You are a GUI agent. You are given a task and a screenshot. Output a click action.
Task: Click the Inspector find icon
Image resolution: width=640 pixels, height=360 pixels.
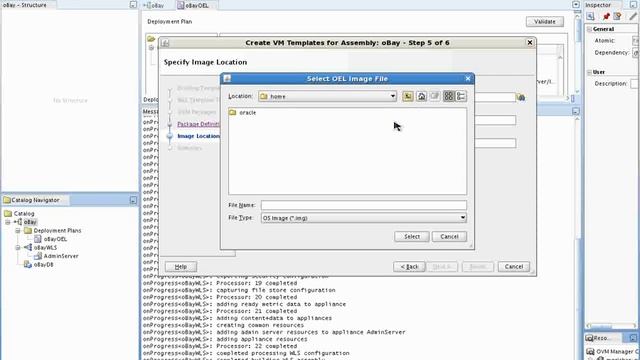point(591,16)
